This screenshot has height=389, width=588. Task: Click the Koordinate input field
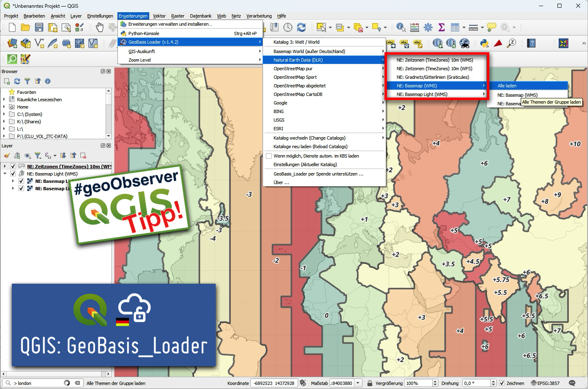tap(274, 383)
